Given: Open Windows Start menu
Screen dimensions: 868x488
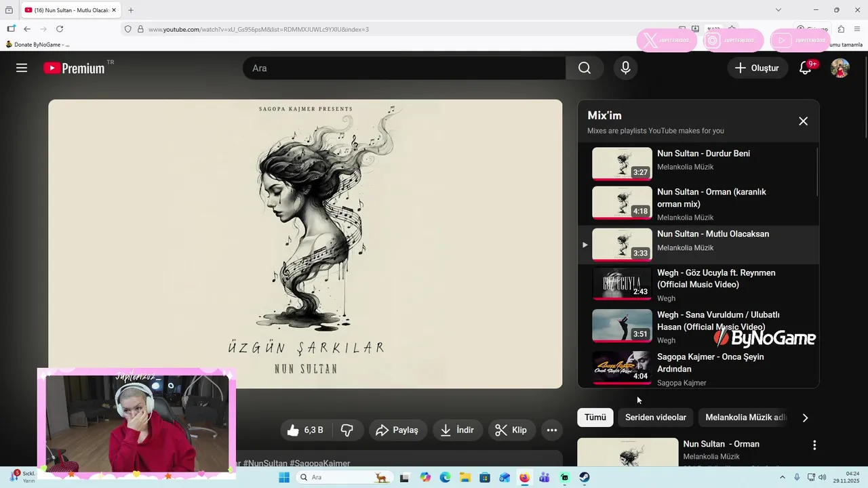Looking at the screenshot, I should (x=284, y=477).
